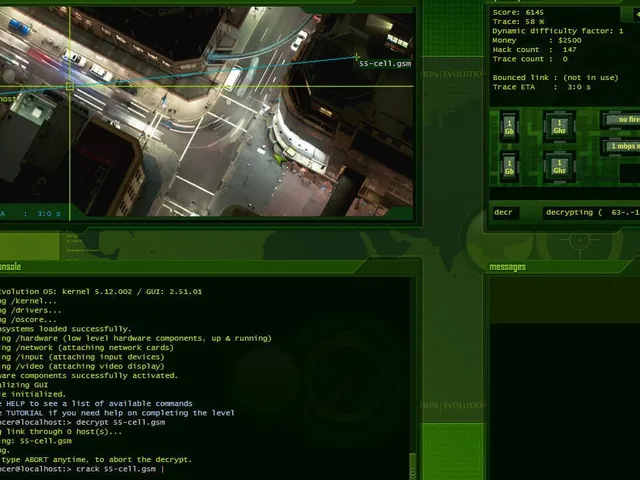Click the 'Trace: 58 %' readout
640x480 pixels.
(518, 22)
